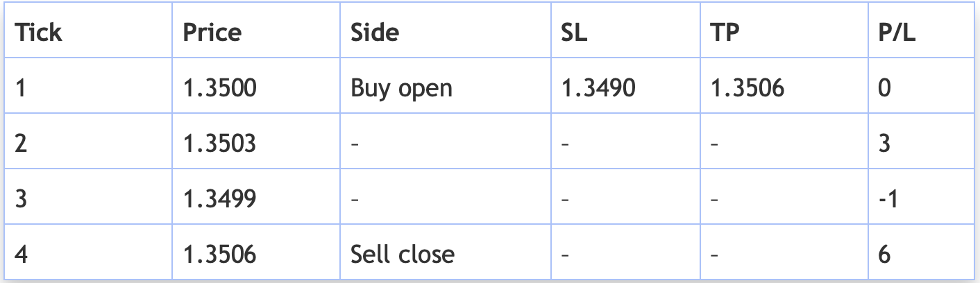Select the Sell close cell
Screen dimensions: 980x283
click(403, 254)
